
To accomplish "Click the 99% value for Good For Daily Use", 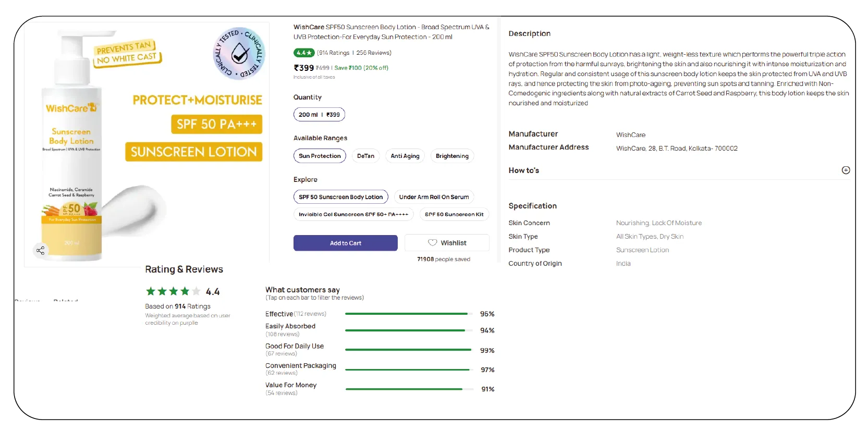I will tap(487, 350).
